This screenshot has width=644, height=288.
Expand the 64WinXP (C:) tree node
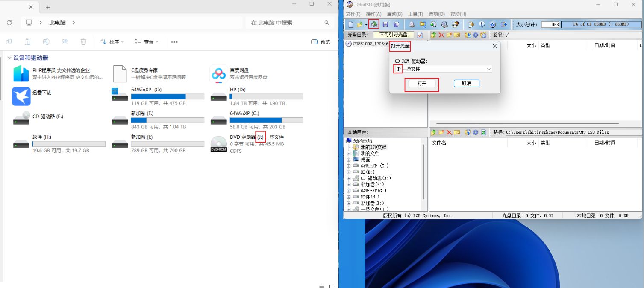[349, 166]
